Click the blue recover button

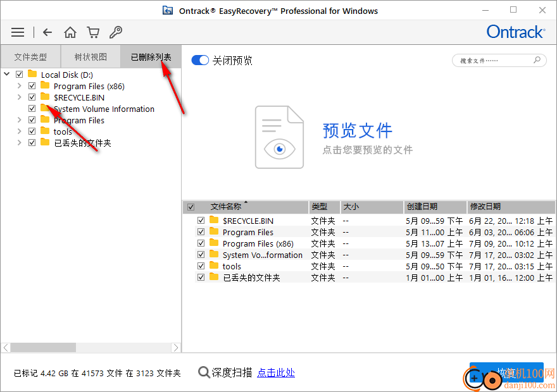[506, 372]
